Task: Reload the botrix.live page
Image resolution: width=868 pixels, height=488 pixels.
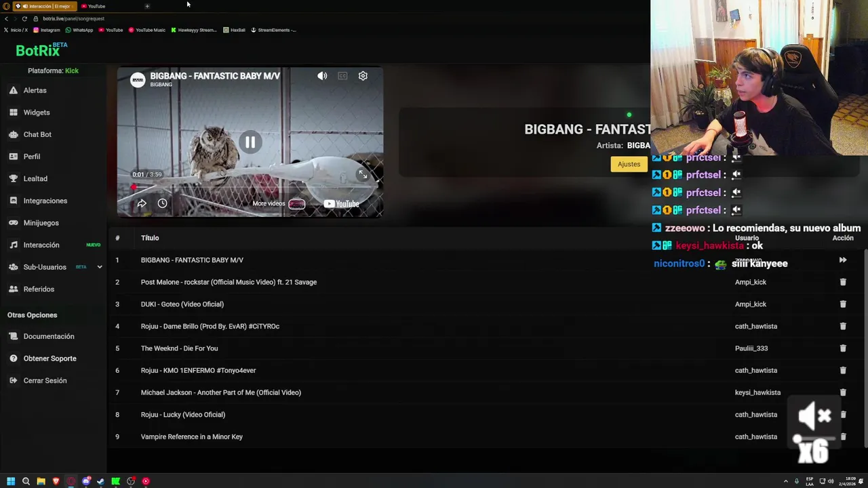Action: point(24,18)
